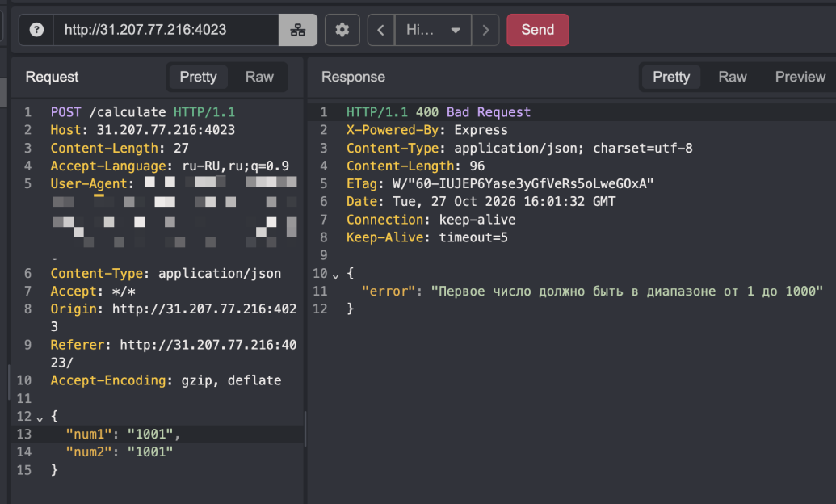This screenshot has height=504, width=836.
Task: Switch Response view to Pretty
Action: [671, 77]
